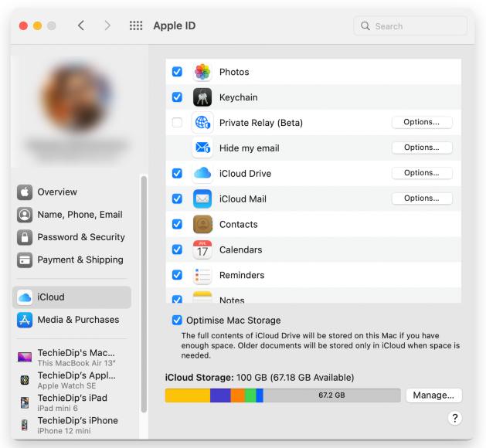Open Name, Phone, Email section
486x448 pixels.
72,215
